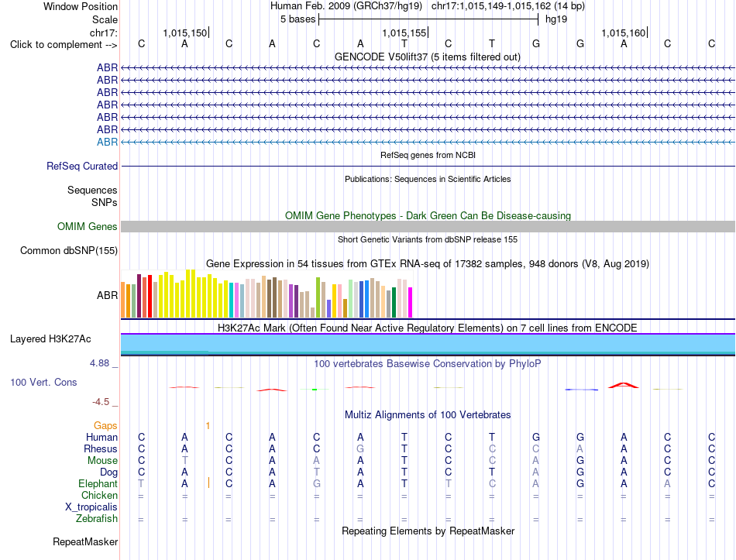Click the Human Feb. 2009 (GRCh37/hg19) title
Screen dimensions: 736x560
[346, 6]
